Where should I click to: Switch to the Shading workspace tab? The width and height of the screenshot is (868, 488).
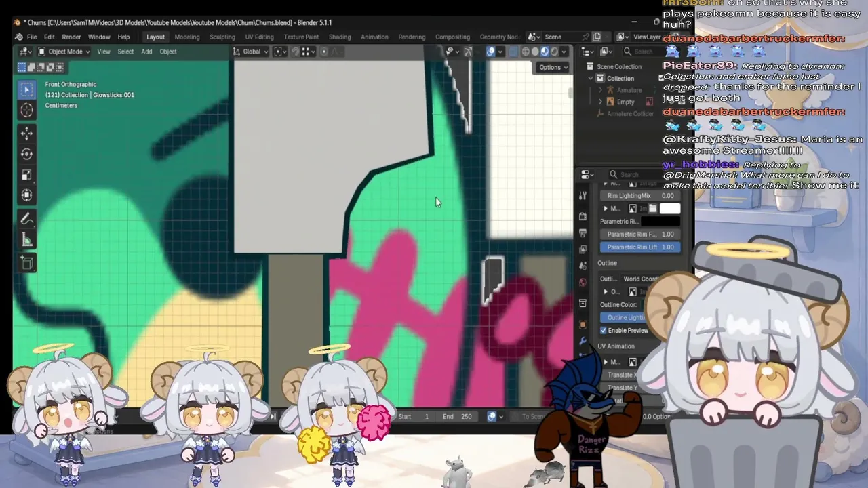340,37
